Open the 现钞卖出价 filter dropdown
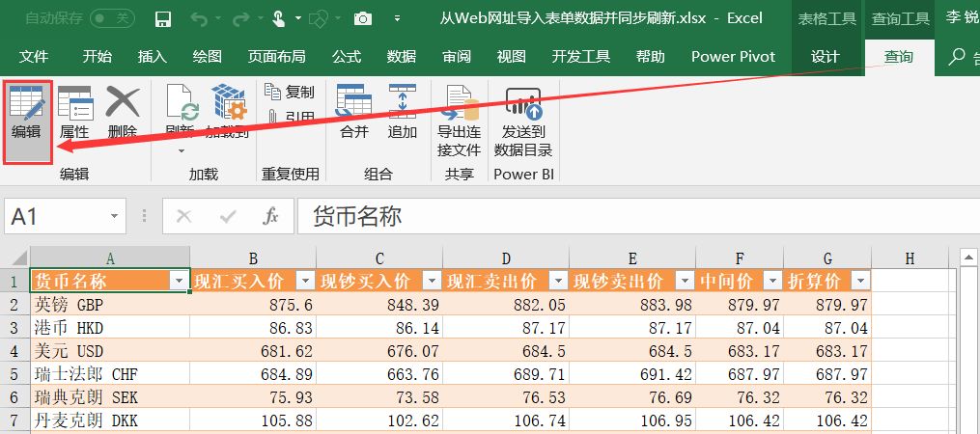The height and width of the screenshot is (434, 980). pyautogui.click(x=685, y=282)
